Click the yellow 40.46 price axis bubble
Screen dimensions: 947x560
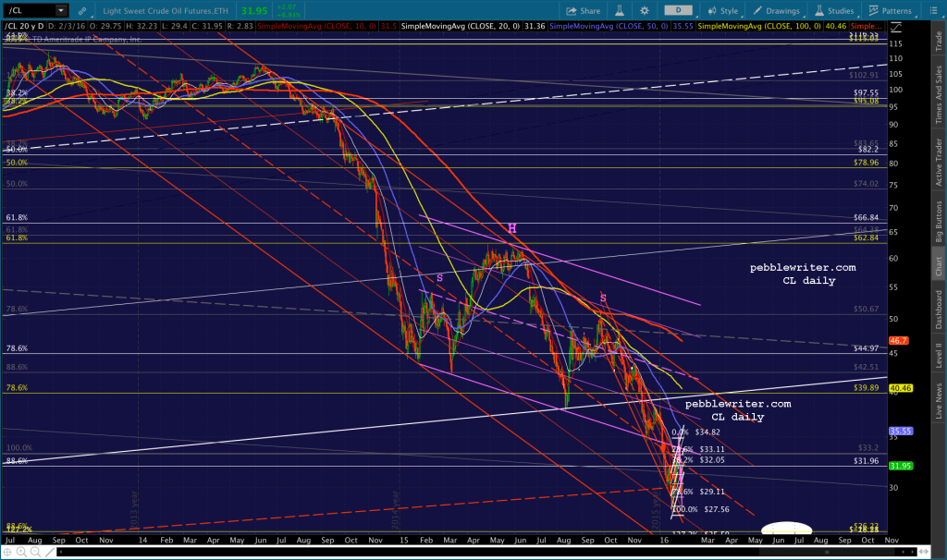900,388
